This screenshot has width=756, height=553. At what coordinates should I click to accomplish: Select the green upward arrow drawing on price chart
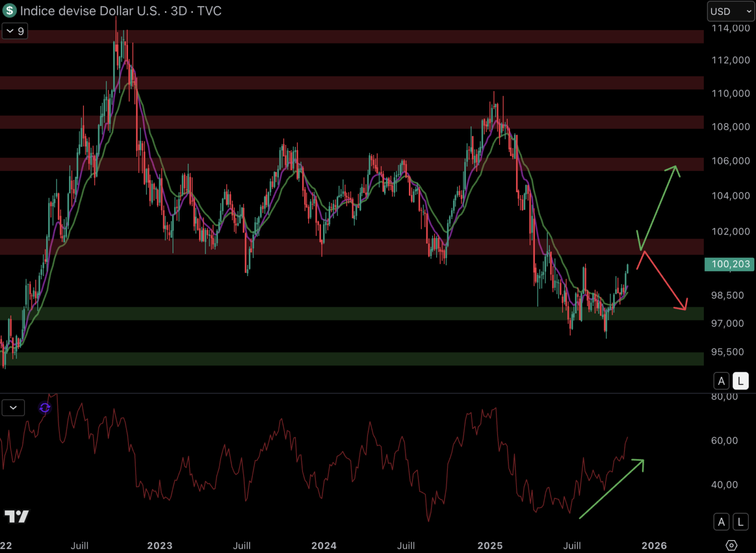click(659, 207)
